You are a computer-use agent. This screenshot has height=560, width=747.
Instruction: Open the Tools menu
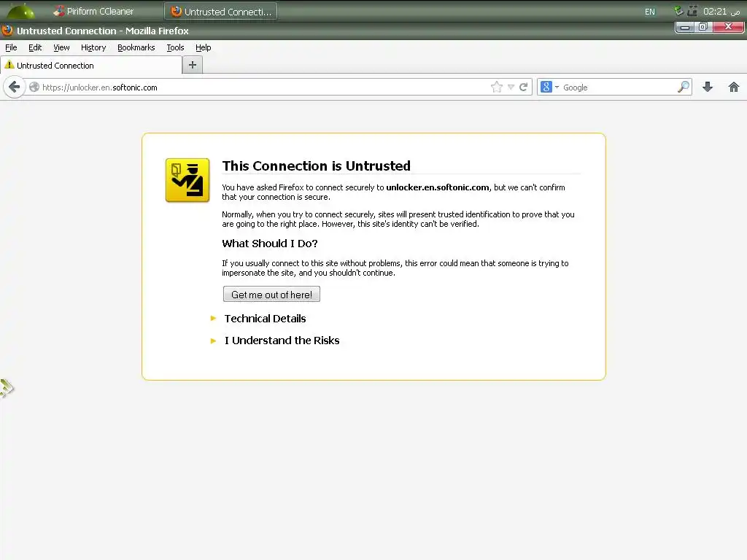click(175, 47)
